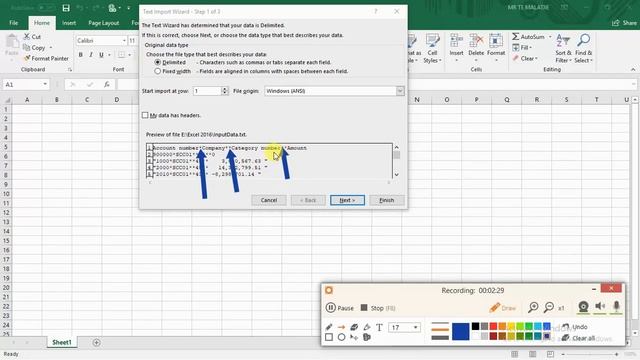This screenshot has width=640, height=360.
Task: Open the Name Box dropdown arrow
Action: pyautogui.click(x=45, y=84)
